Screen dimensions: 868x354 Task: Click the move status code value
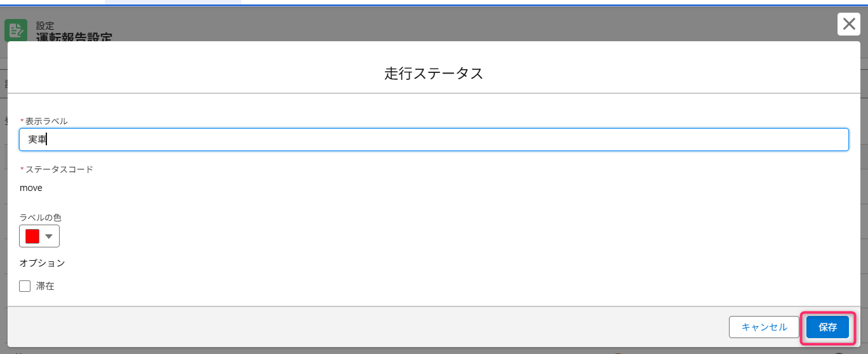coord(31,188)
